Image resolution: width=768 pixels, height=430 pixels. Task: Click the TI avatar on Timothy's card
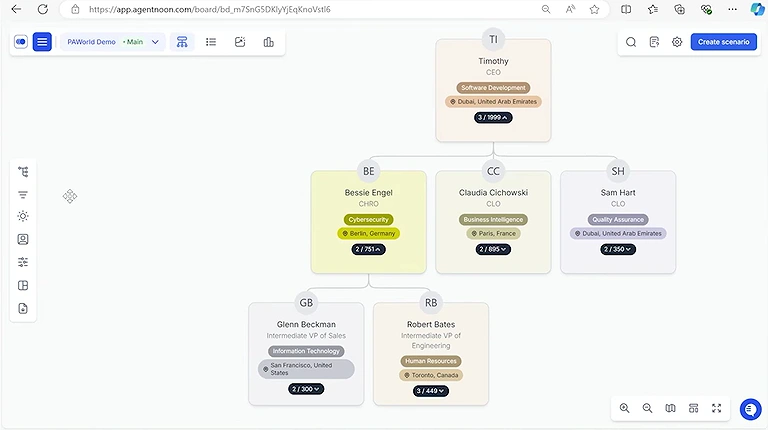(493, 39)
